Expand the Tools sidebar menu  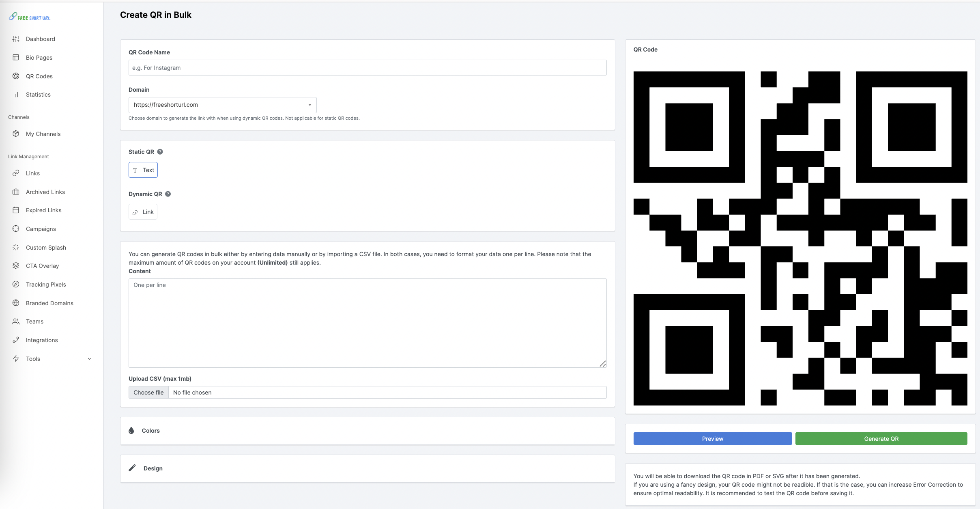[x=33, y=358]
